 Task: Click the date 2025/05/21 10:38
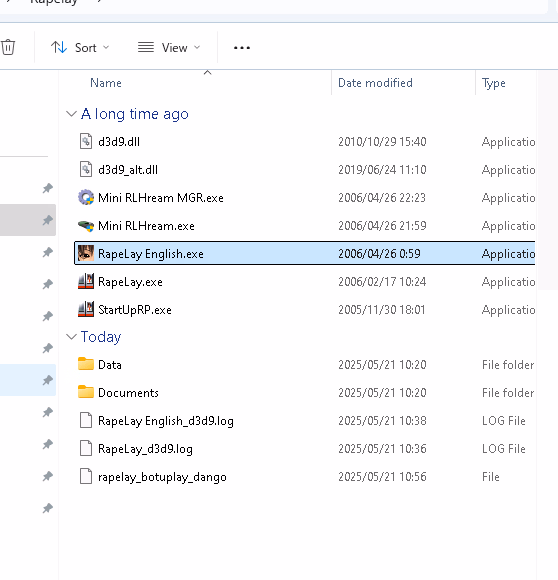382,421
